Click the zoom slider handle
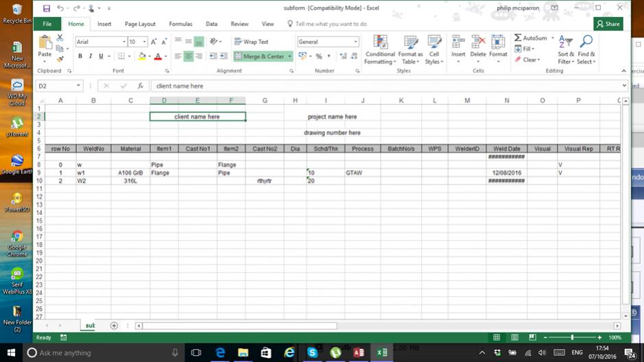This screenshot has width=644, height=362. (572, 337)
